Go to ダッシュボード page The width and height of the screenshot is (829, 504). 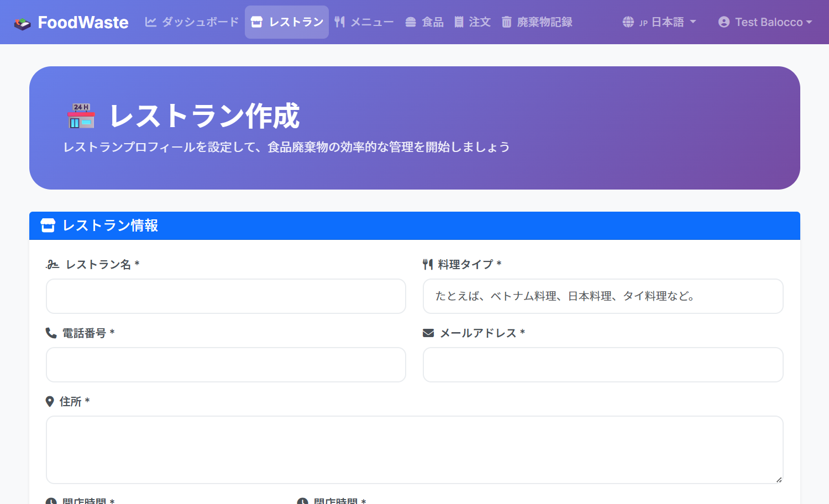200,22
